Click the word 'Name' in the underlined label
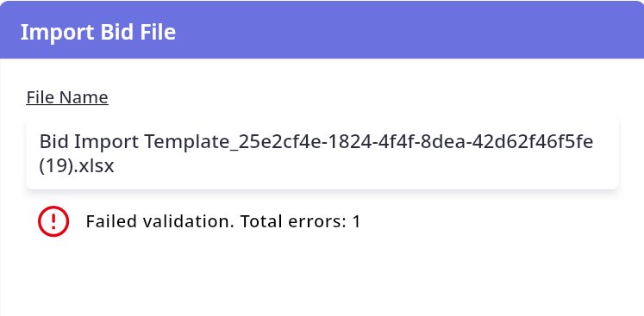The width and height of the screenshot is (644, 316). coord(84,97)
